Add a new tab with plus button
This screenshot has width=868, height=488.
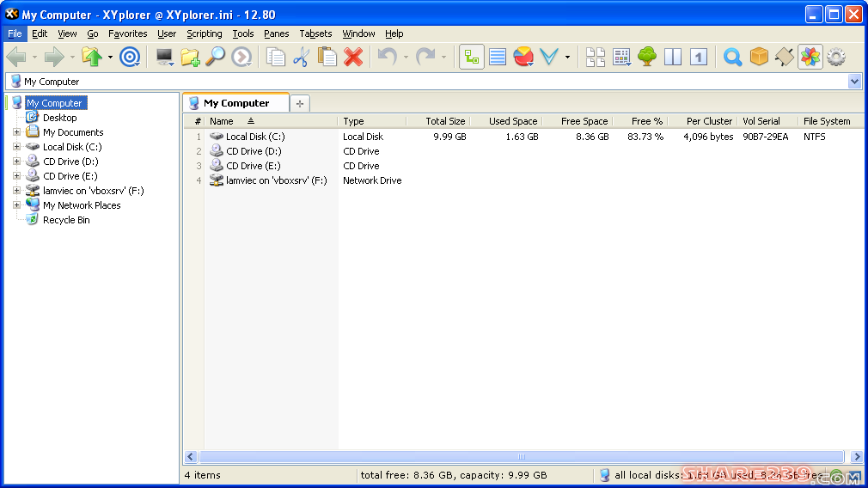(299, 103)
